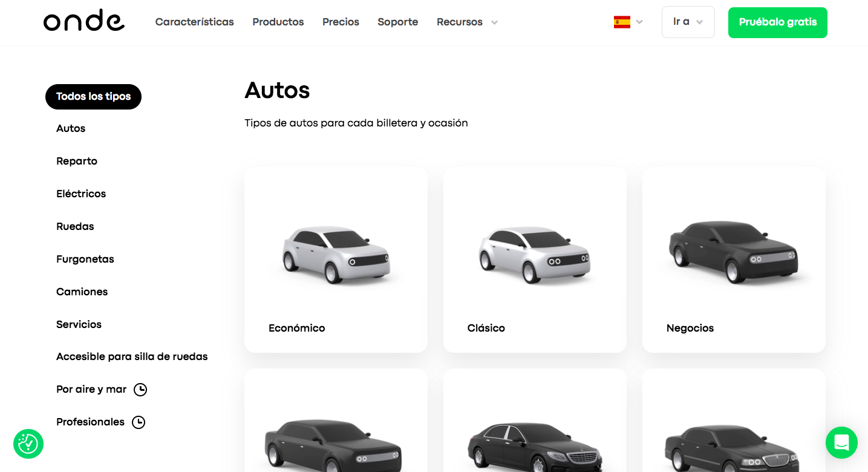Viewport: 868px width, 472px height.
Task: Click clock icon next to Por aire y mar
Action: coord(140,390)
